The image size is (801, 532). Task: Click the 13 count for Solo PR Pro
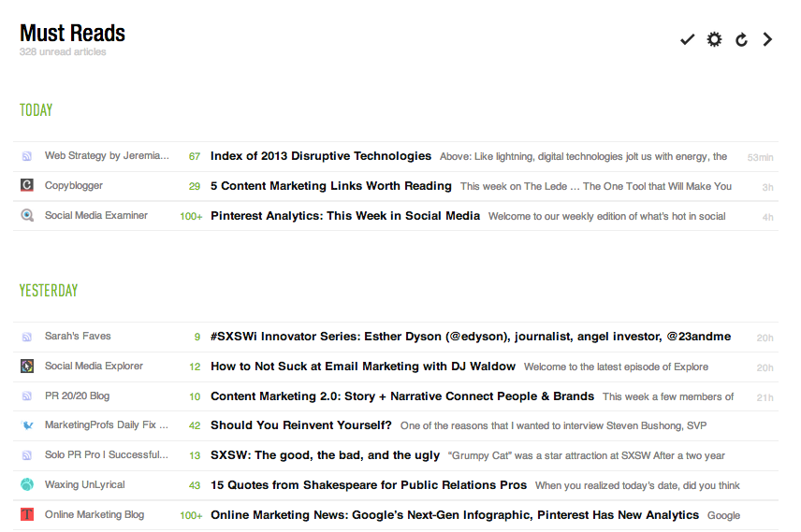click(195, 455)
